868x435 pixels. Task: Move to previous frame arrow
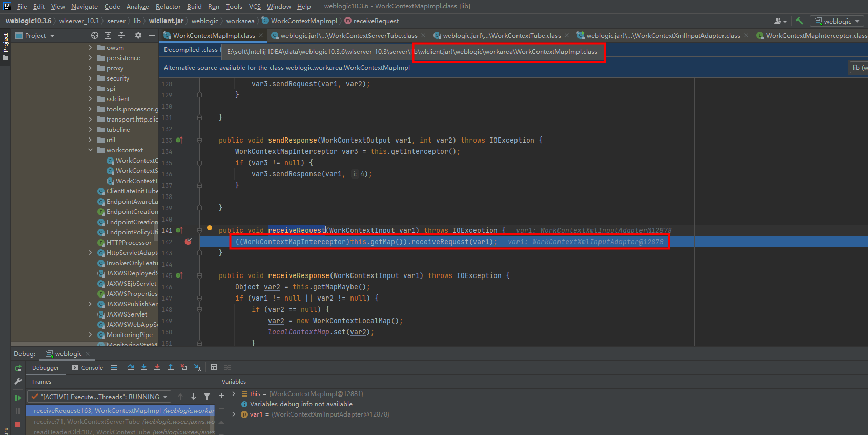tap(180, 397)
